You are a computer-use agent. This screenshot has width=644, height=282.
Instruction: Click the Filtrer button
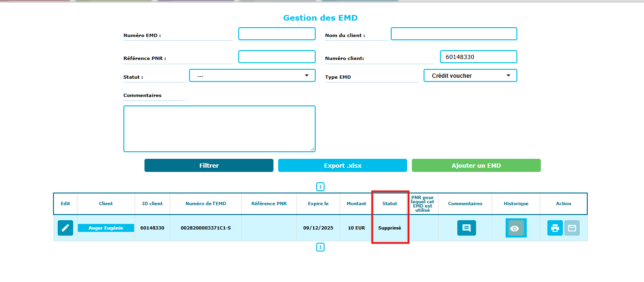coord(209,165)
